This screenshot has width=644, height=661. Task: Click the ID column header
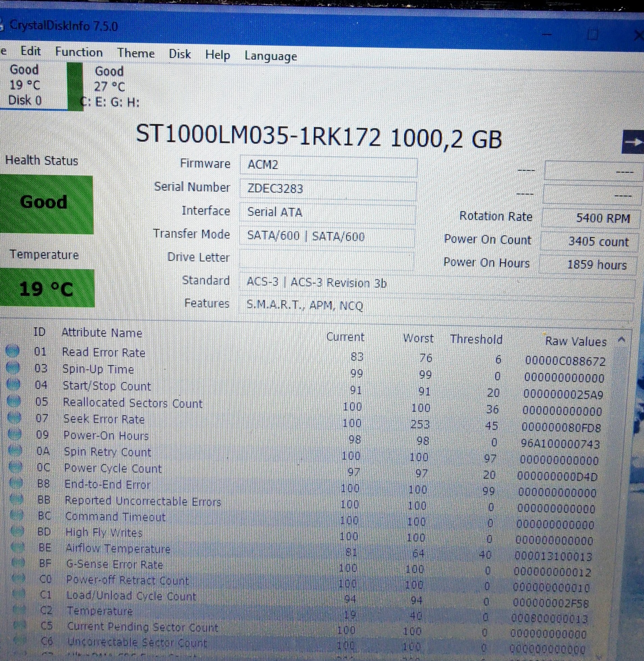39,332
